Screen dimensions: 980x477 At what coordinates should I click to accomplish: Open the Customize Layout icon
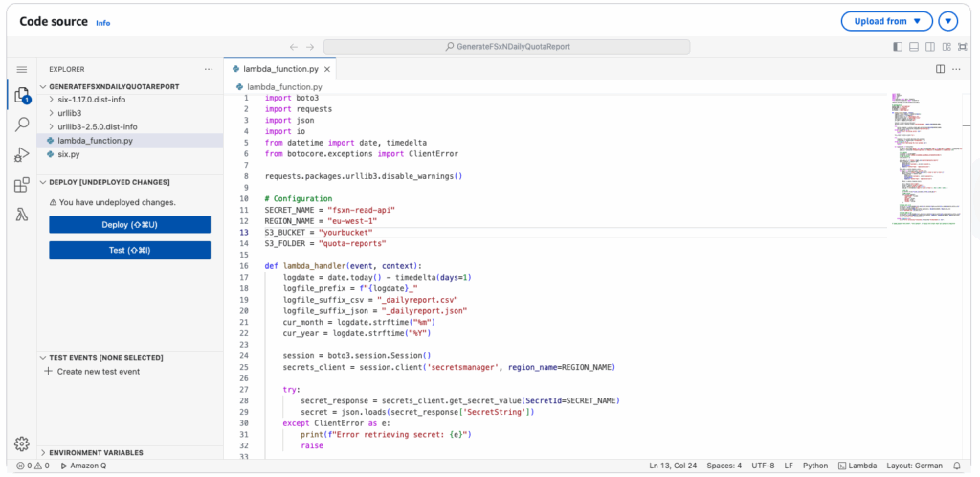pos(947,47)
